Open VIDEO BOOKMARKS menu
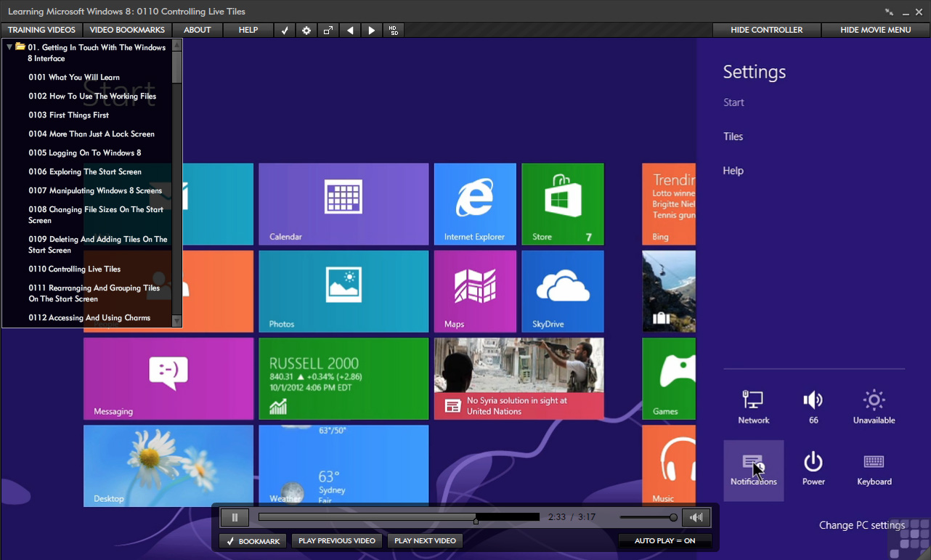The image size is (931, 560). pyautogui.click(x=127, y=30)
